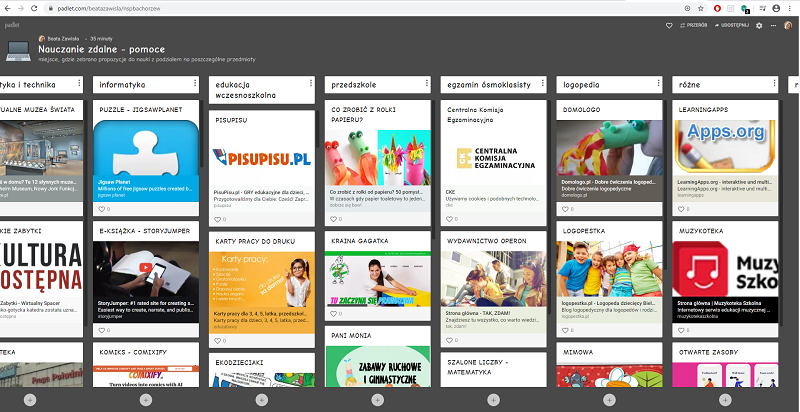Viewport: 800px width, 412px height.
Task: Open the Chrome profile account icon
Action: click(776, 8)
